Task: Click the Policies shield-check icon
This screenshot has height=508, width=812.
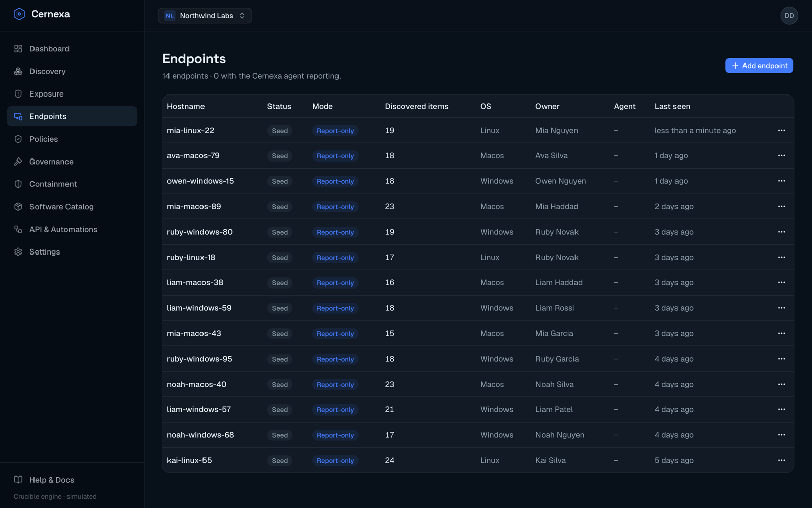Action: click(x=18, y=139)
